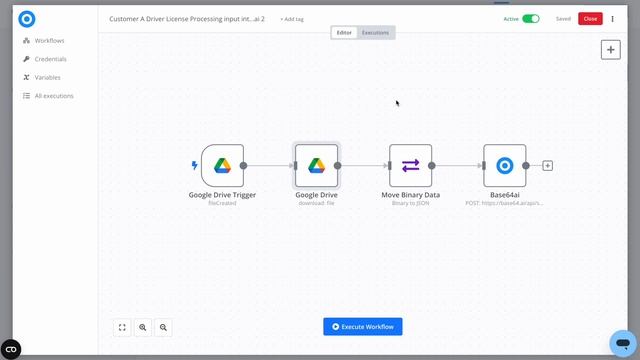Image resolution: width=640 pixels, height=360 pixels.
Task: Click Base64ai node output connector dot
Action: (x=526, y=166)
